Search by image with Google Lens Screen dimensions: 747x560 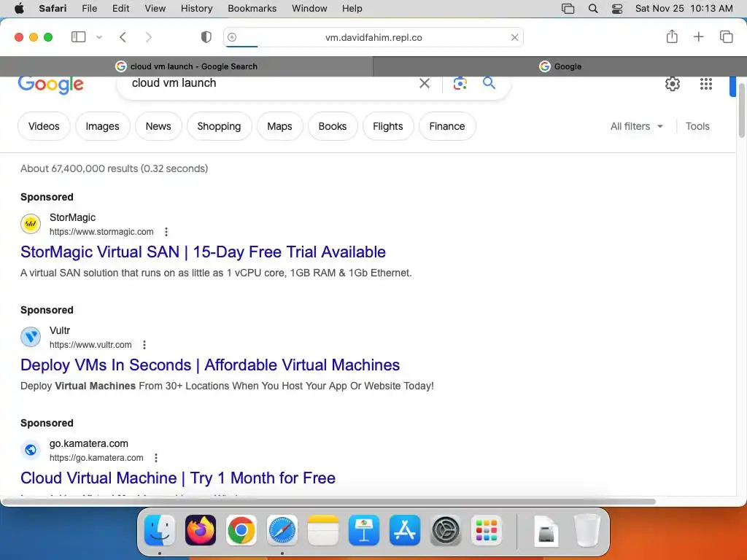pyautogui.click(x=460, y=83)
